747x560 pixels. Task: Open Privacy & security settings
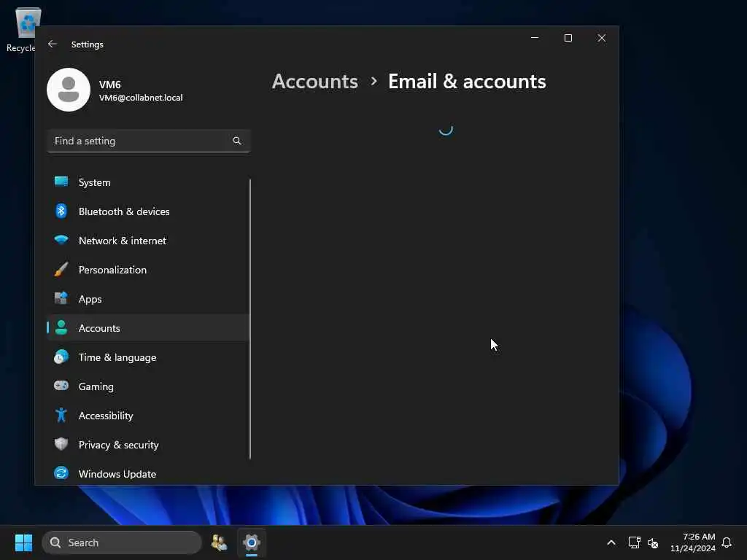[148, 445]
